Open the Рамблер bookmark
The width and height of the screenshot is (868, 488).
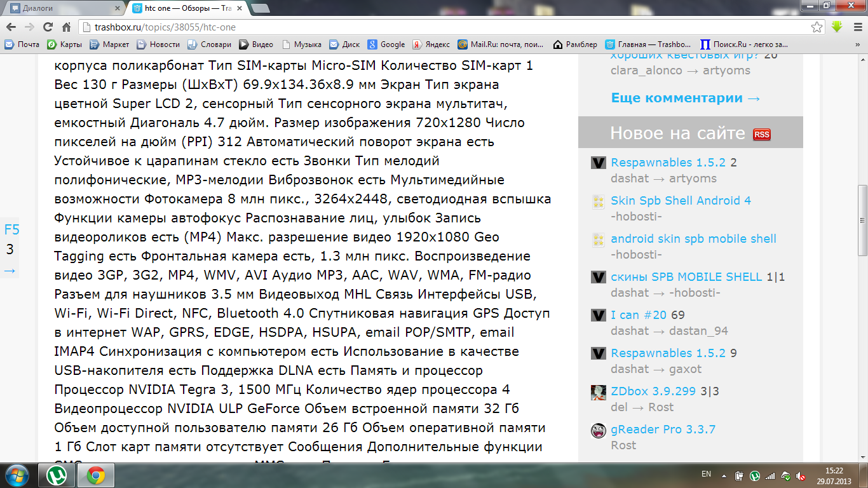(x=575, y=44)
